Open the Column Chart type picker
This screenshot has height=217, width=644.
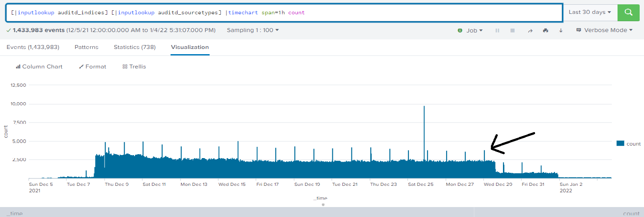click(39, 67)
